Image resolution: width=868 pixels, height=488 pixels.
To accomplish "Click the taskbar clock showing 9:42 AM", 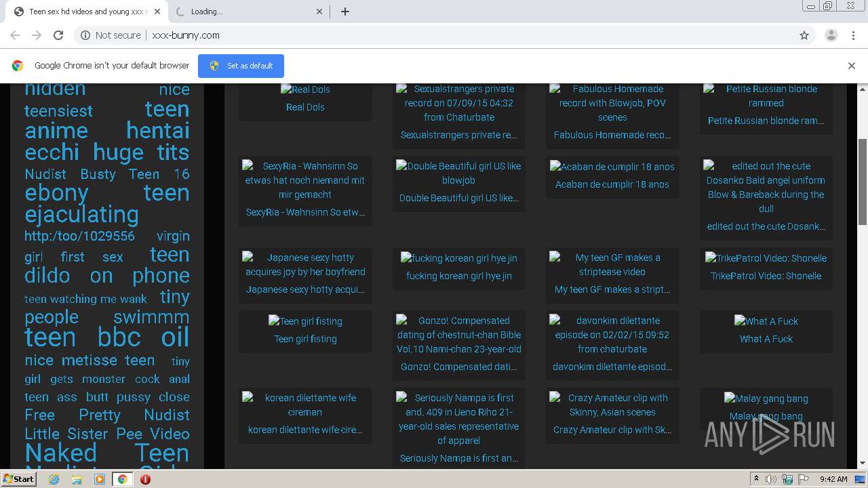I will (x=833, y=479).
